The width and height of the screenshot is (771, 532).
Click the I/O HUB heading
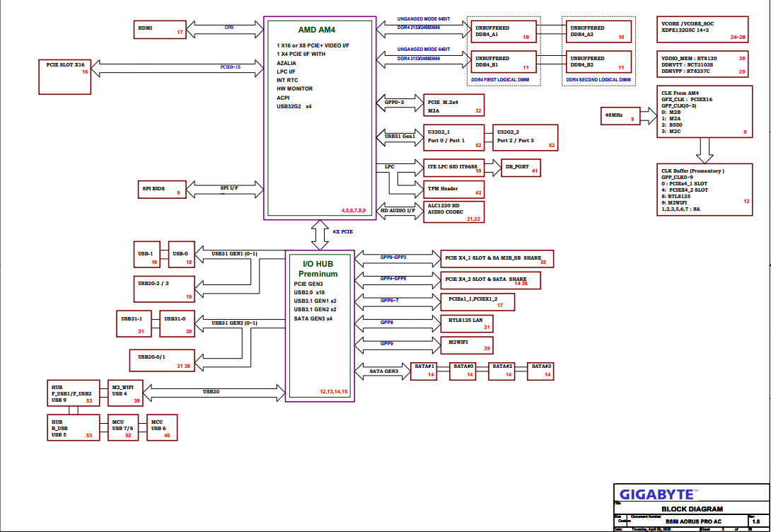318,264
